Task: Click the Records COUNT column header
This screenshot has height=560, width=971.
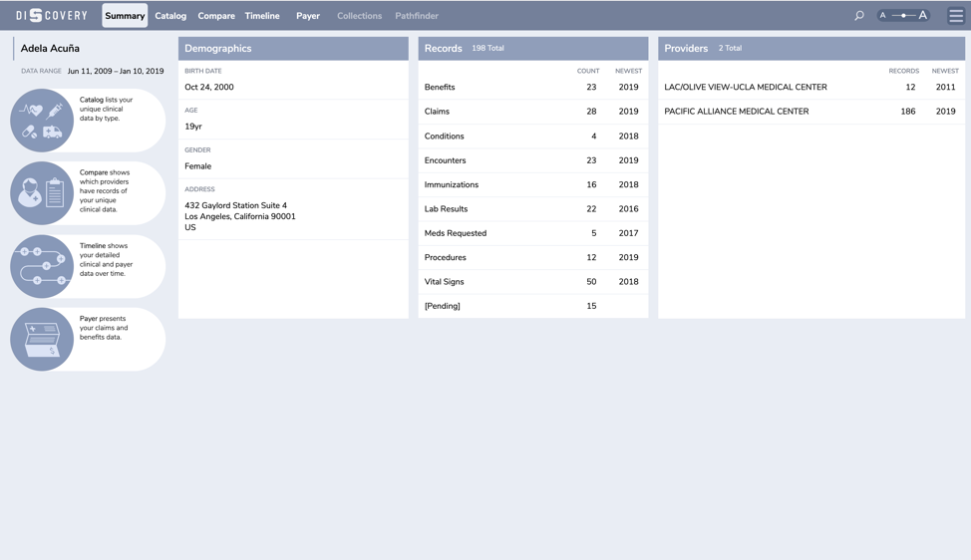Action: point(588,71)
